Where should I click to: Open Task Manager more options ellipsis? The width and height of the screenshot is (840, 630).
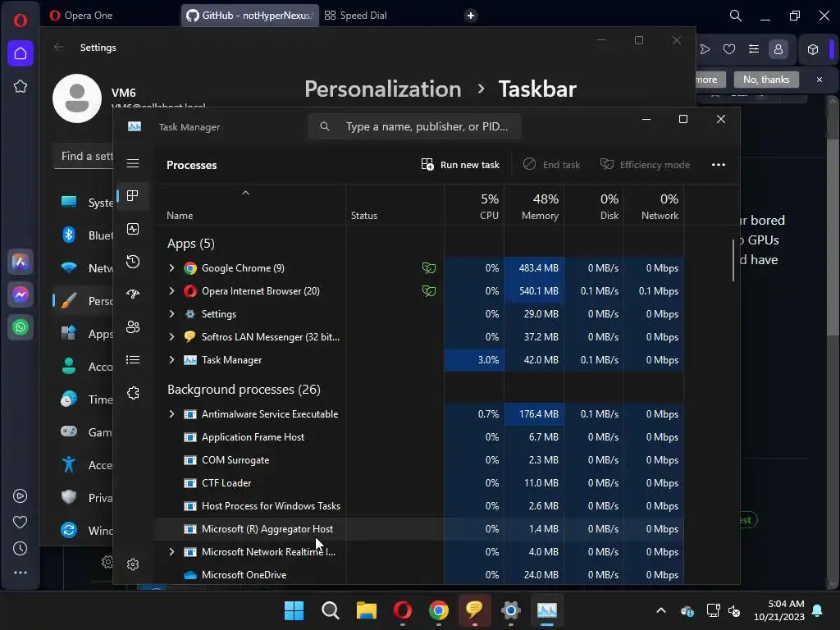pyautogui.click(x=719, y=164)
